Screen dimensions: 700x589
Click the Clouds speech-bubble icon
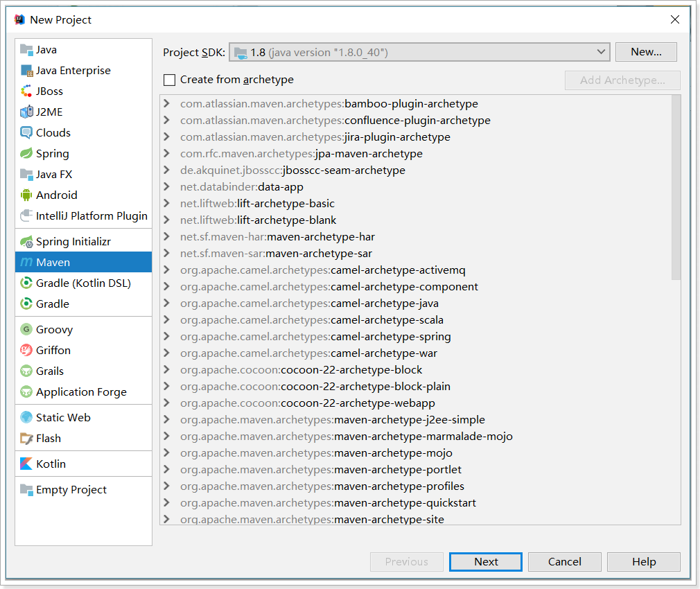click(x=26, y=133)
